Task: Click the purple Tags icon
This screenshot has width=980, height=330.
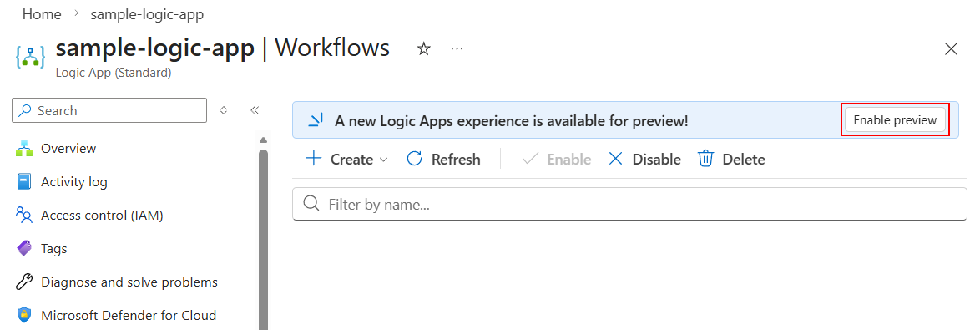Action: click(23, 249)
